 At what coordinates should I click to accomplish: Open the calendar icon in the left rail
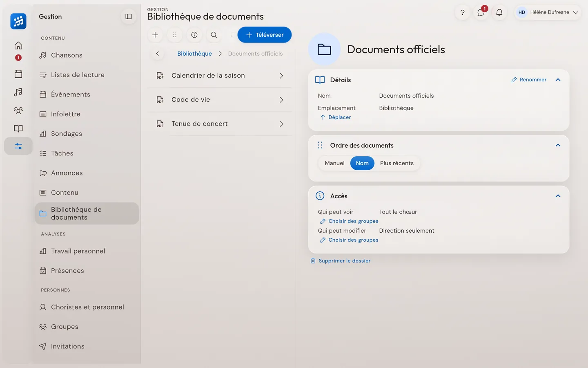click(x=18, y=74)
